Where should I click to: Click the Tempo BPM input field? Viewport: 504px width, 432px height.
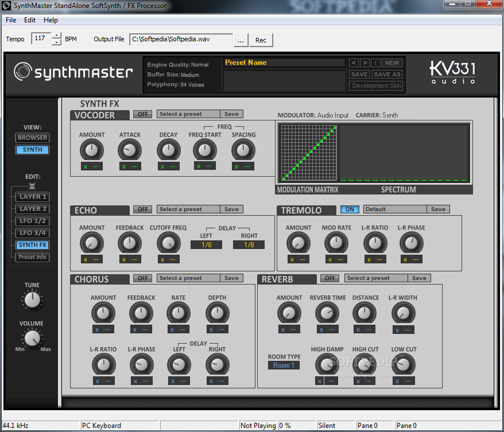point(41,38)
